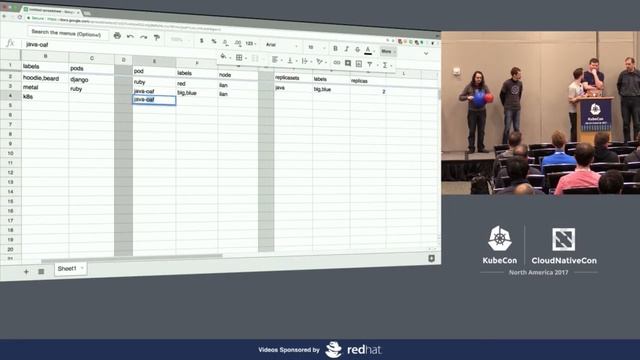
Task: Open more number formats 123 menu
Action: tap(251, 43)
